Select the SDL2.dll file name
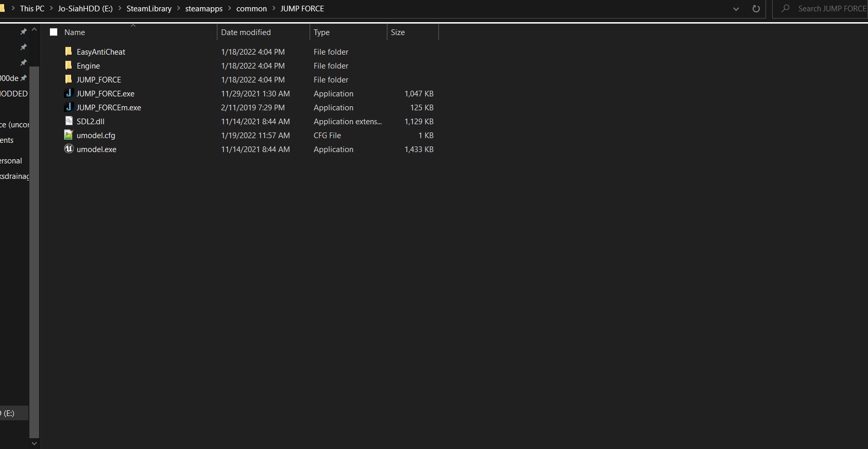This screenshot has height=449, width=868. [x=91, y=121]
